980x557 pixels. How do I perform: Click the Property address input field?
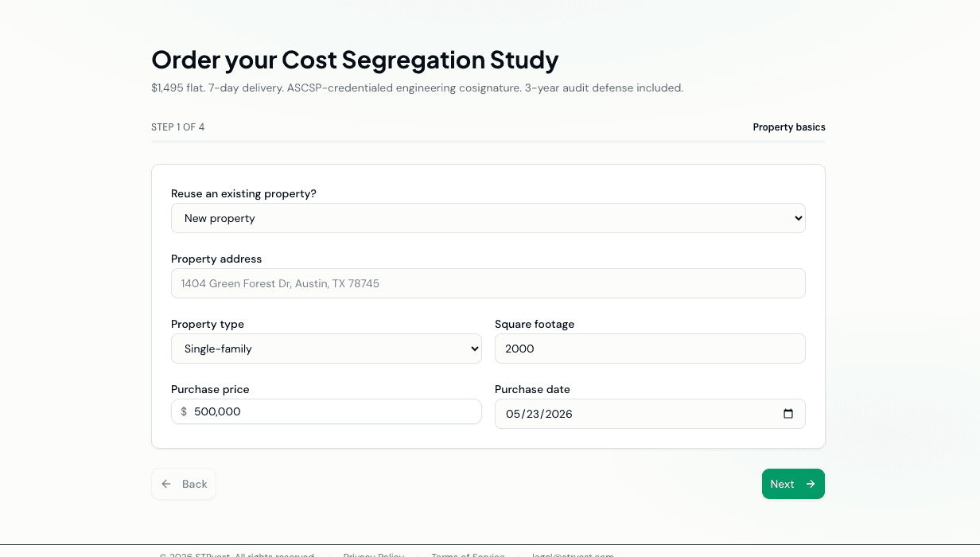[x=488, y=283]
